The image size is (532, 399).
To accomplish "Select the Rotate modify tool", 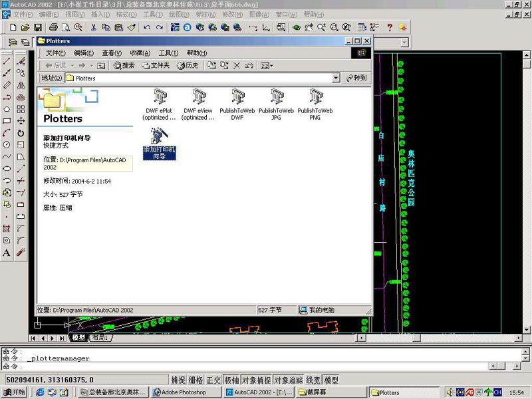I will coord(21,133).
